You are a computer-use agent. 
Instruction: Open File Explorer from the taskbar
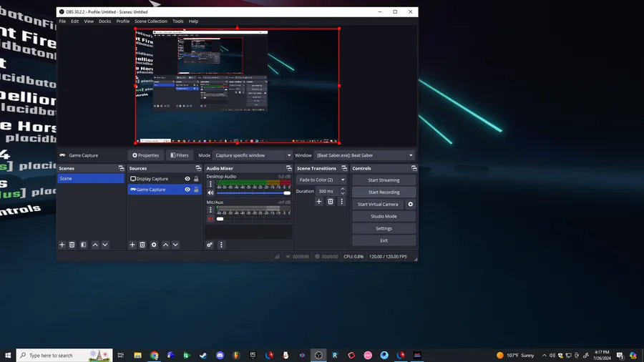[x=137, y=356]
